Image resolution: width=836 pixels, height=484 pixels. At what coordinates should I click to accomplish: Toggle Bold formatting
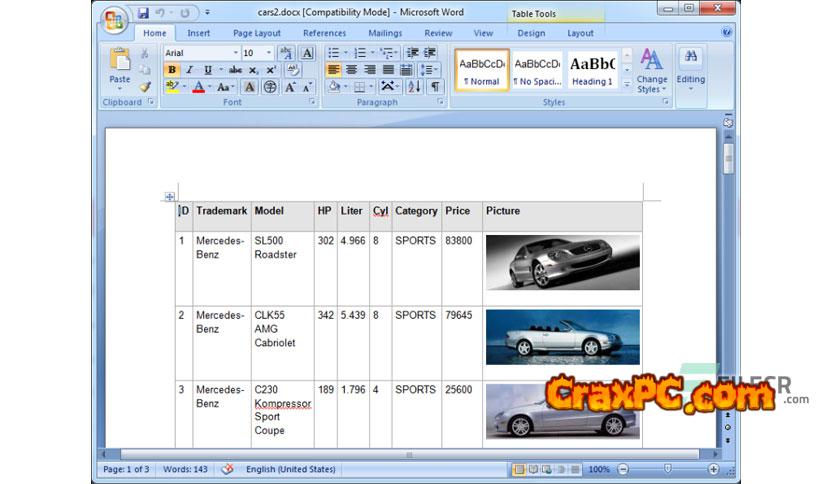pos(172,70)
